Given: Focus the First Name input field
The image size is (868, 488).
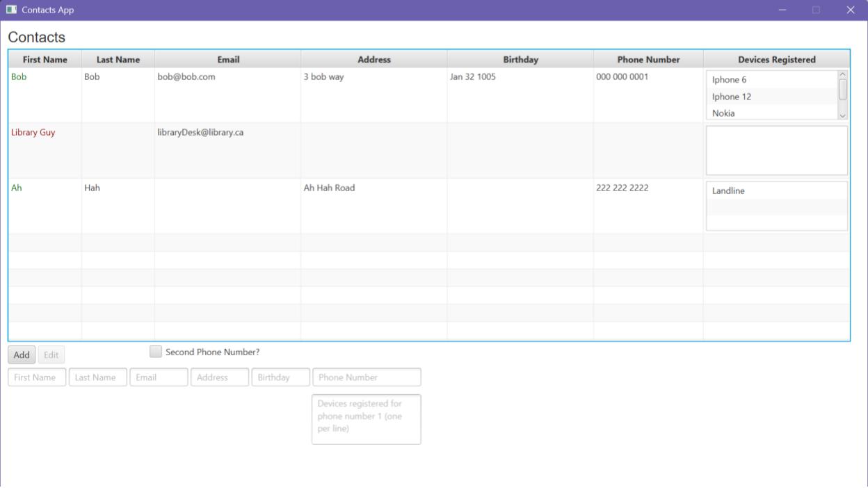Looking at the screenshot, I should 37,377.
